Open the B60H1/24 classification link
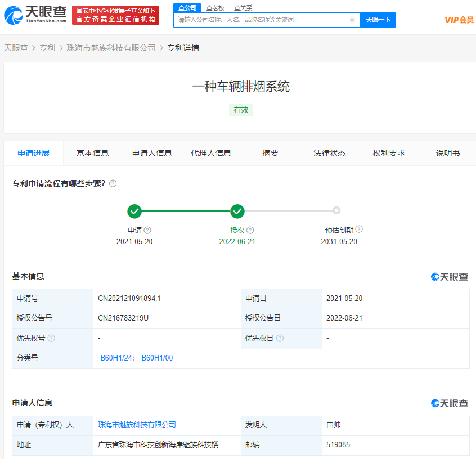Screen dimensions: 476x459 115,358
